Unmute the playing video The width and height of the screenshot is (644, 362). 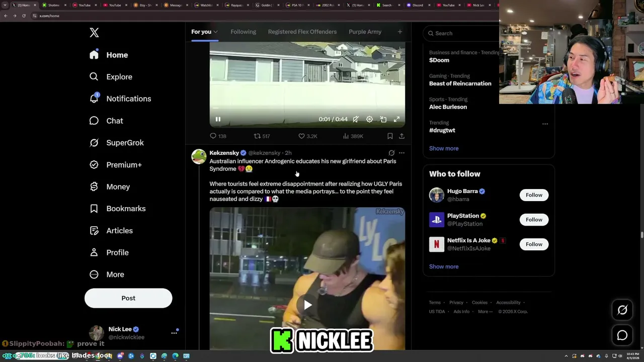click(x=356, y=119)
